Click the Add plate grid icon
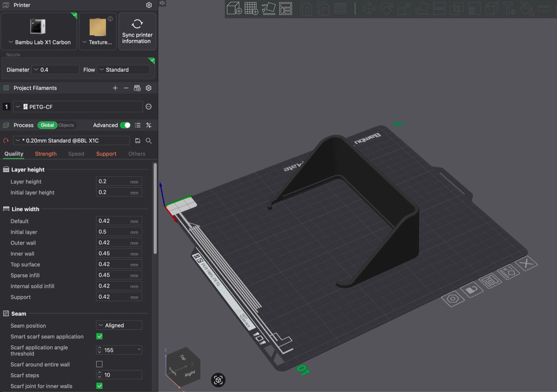Image resolution: width=557 pixels, height=392 pixels. tap(251, 8)
